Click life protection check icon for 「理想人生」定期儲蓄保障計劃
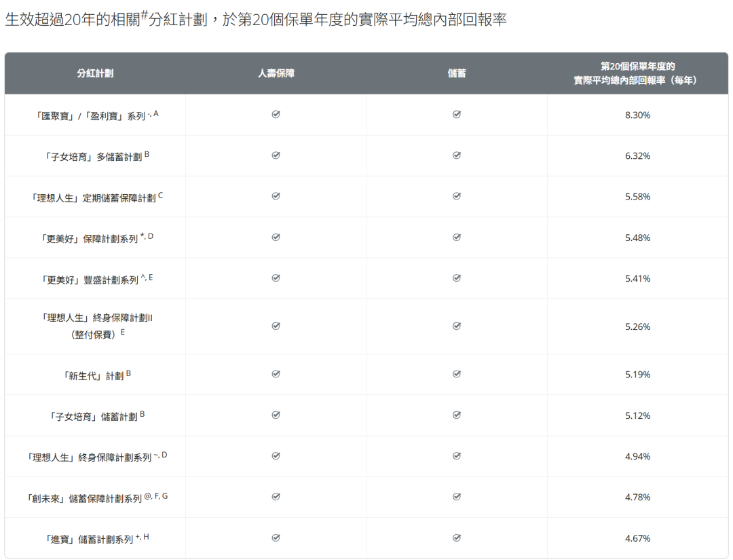This screenshot has height=560, width=733. (x=276, y=196)
